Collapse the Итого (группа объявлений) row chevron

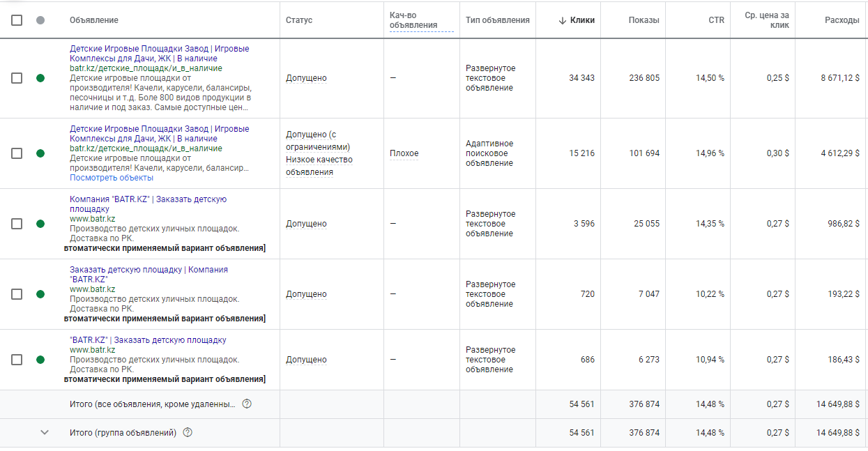pyautogui.click(x=45, y=432)
